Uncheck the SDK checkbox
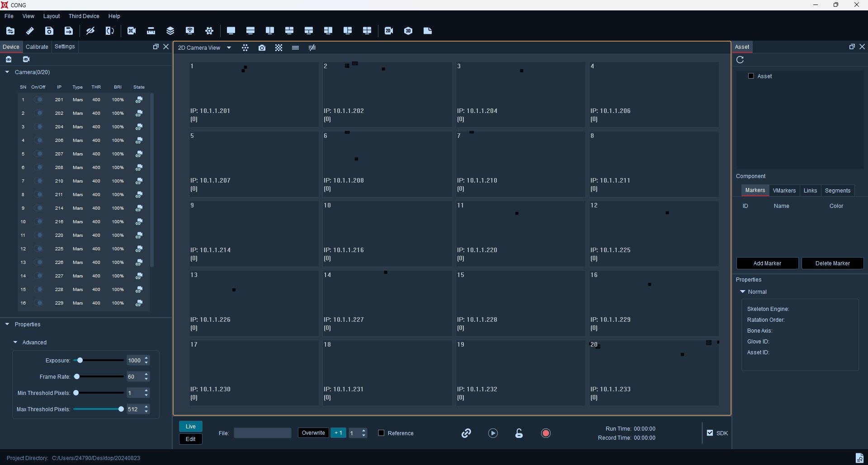This screenshot has width=868, height=465. point(710,433)
